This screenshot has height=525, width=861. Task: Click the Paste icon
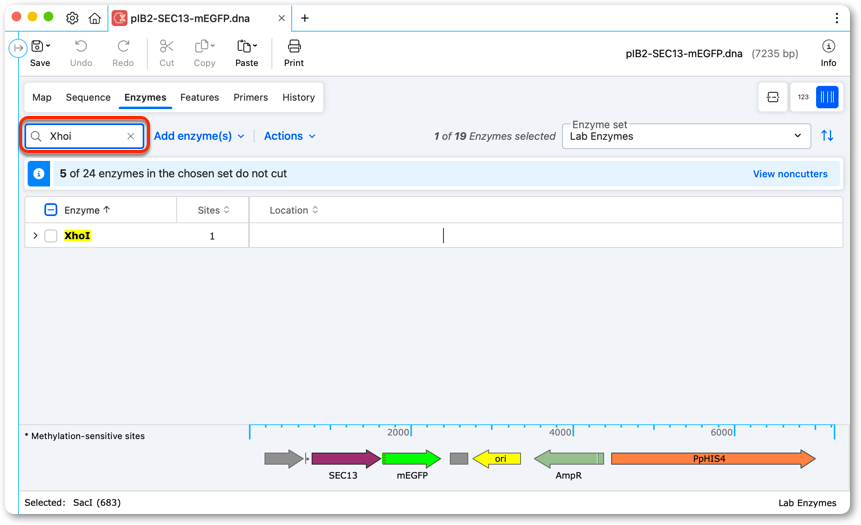tap(244, 46)
